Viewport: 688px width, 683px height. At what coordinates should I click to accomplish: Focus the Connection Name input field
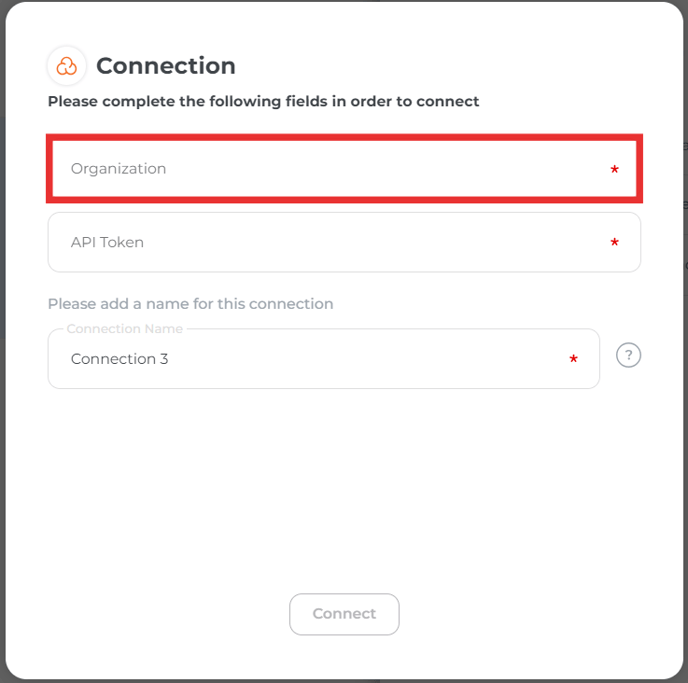click(x=324, y=359)
